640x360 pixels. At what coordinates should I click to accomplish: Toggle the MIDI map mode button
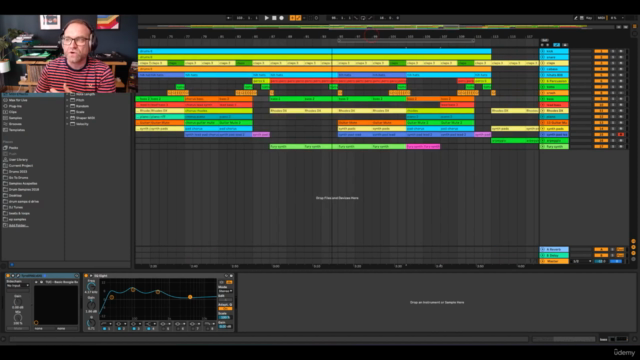[601, 18]
